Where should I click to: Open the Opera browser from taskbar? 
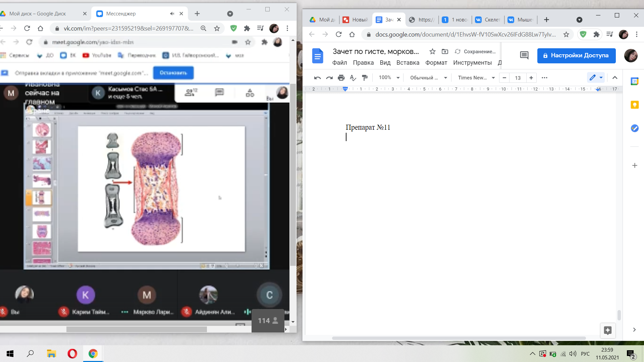72,354
